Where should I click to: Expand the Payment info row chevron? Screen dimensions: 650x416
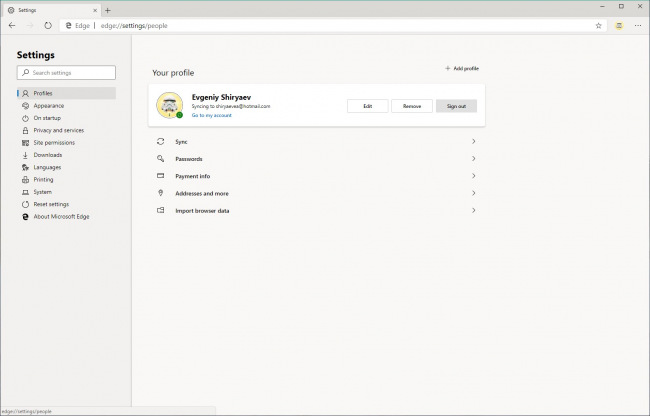473,176
